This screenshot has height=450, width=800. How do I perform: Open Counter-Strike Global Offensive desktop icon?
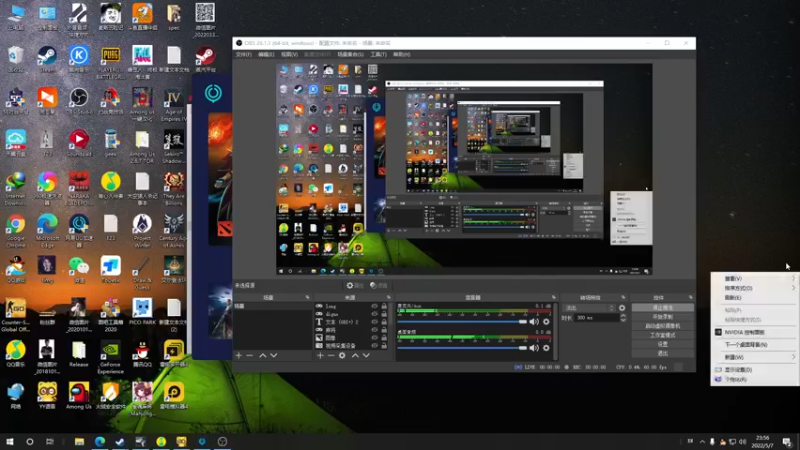click(x=15, y=315)
